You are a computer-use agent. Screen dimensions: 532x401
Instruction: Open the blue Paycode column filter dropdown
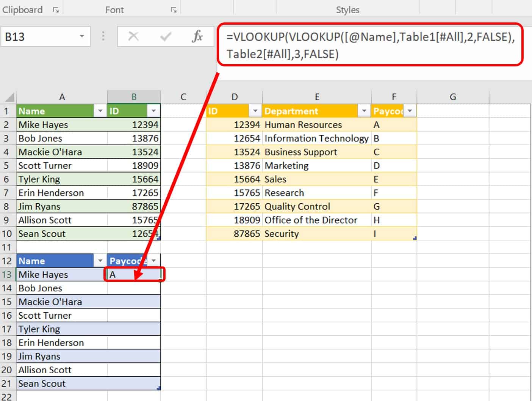[153, 261]
